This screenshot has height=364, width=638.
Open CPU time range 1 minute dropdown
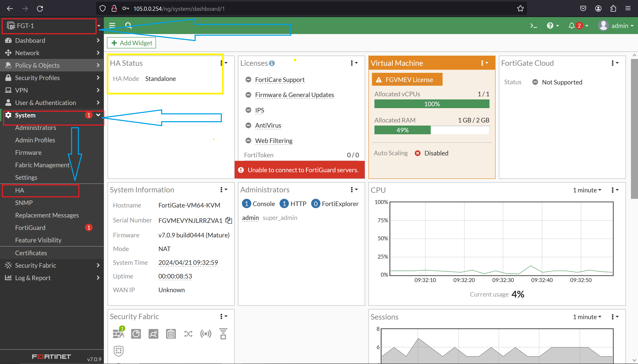coord(587,190)
